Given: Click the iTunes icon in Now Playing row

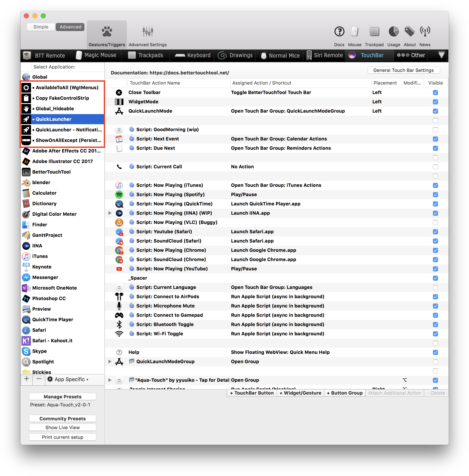Looking at the screenshot, I should 119,185.
